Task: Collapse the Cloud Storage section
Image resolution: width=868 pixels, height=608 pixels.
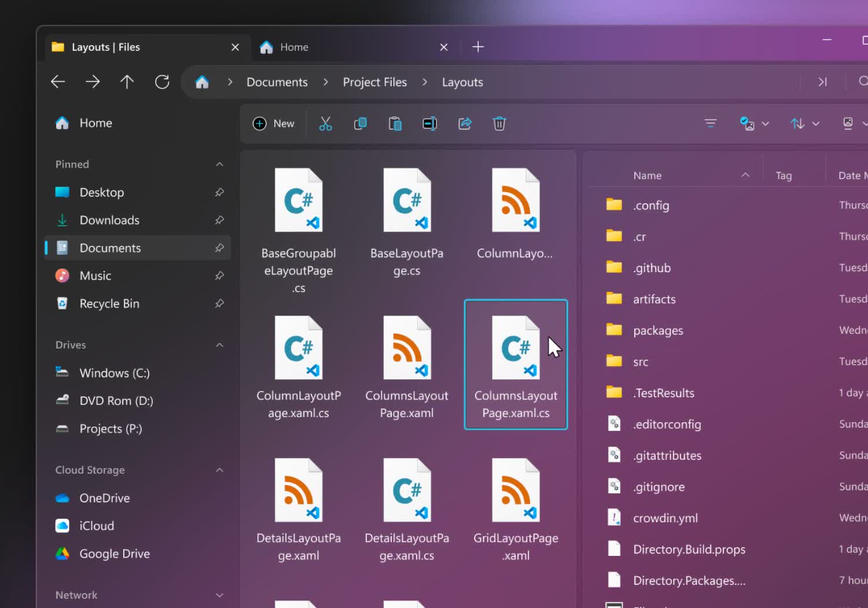Action: [x=219, y=470]
